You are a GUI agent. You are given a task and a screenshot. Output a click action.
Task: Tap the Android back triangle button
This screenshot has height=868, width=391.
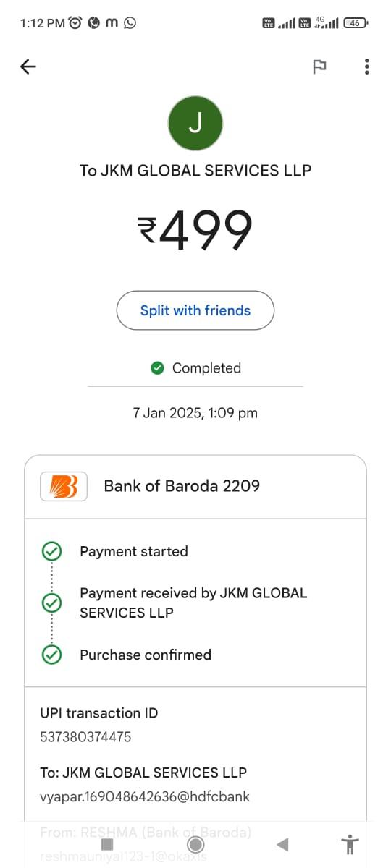click(283, 844)
